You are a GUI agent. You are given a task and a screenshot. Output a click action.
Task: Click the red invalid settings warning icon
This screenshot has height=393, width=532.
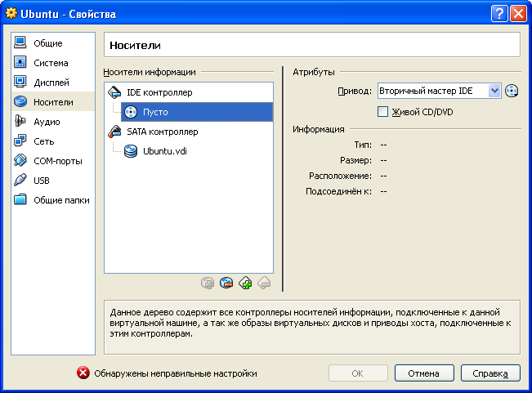83,373
